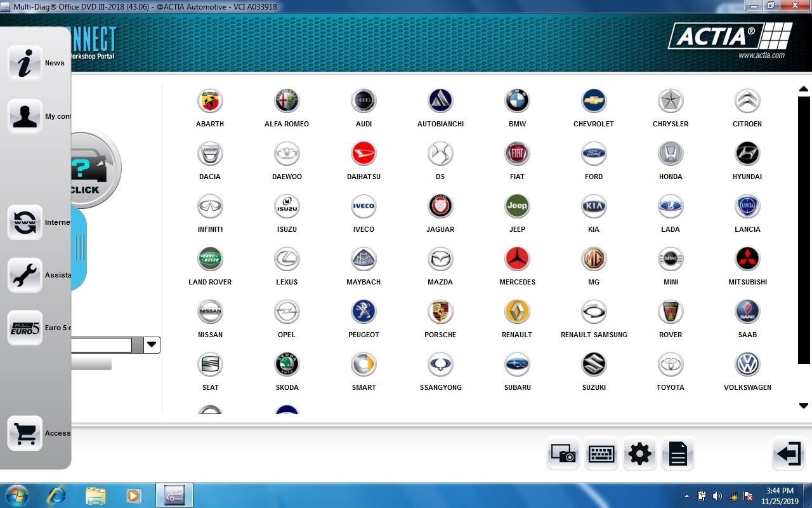Expand the dropdown arrow beside the text field
The height and width of the screenshot is (508, 812).
pos(152,345)
